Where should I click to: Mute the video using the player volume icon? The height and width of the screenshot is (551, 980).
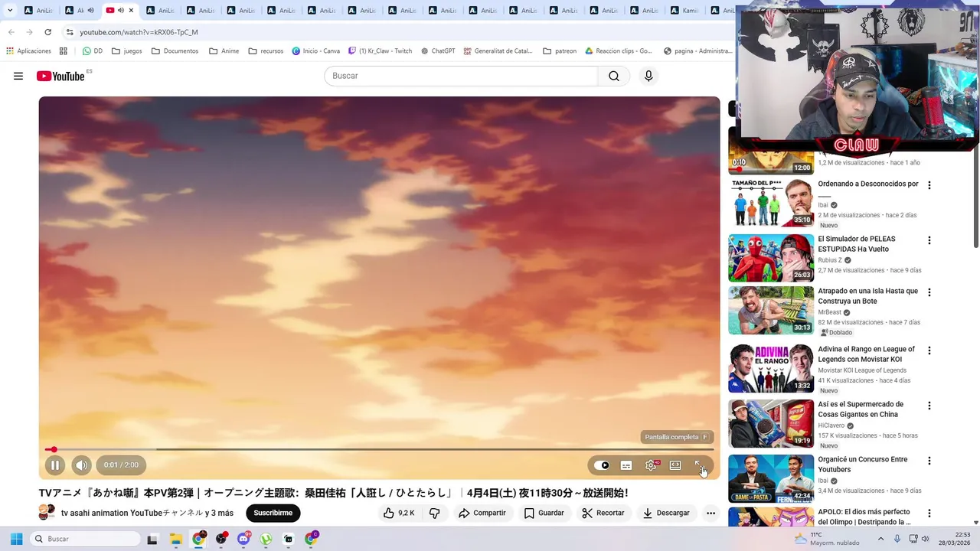point(81,465)
